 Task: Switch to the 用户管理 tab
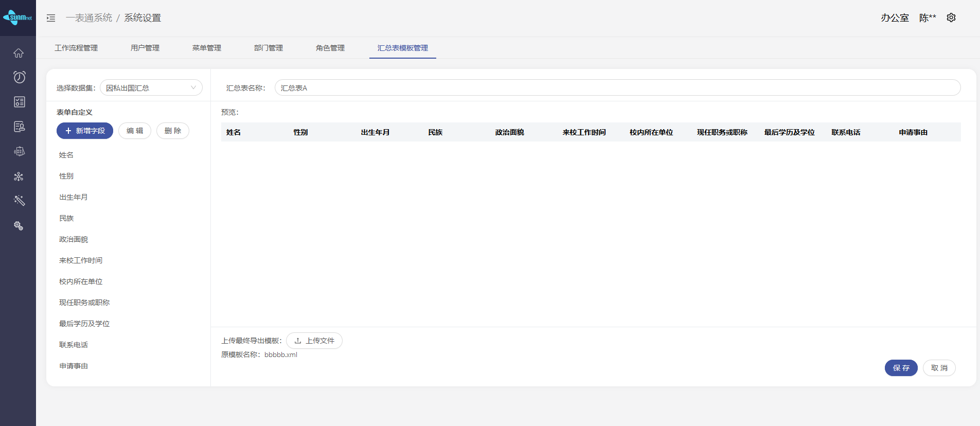145,48
